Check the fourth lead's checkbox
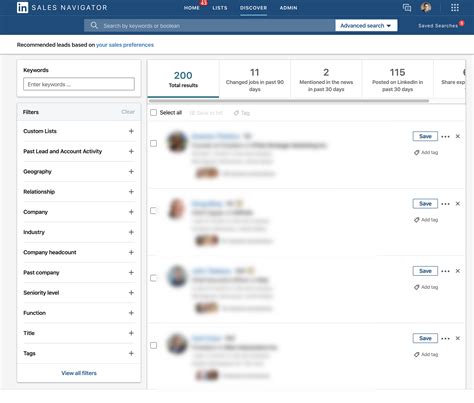This screenshot has height=403, width=474. [x=153, y=345]
